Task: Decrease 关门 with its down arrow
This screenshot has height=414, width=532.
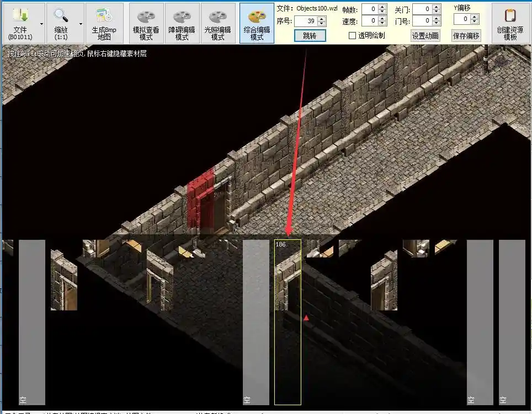Action: [x=437, y=12]
